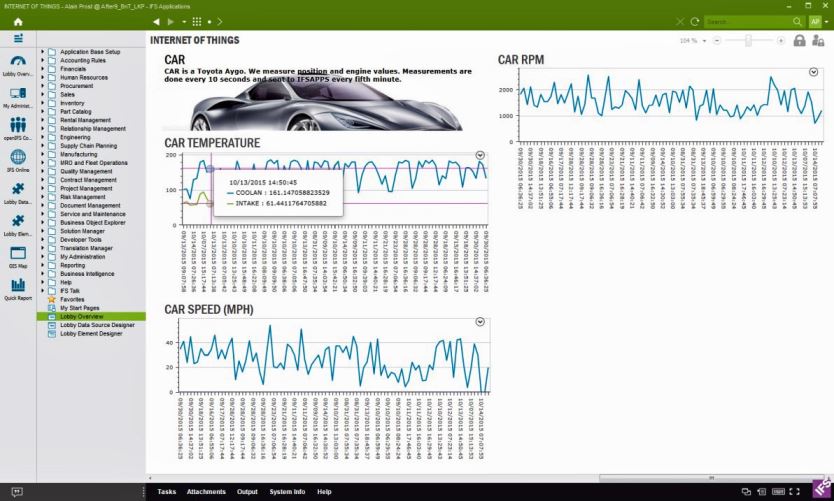This screenshot has width=834, height=501.
Task: Open the Favorites star item
Action: pos(72,299)
